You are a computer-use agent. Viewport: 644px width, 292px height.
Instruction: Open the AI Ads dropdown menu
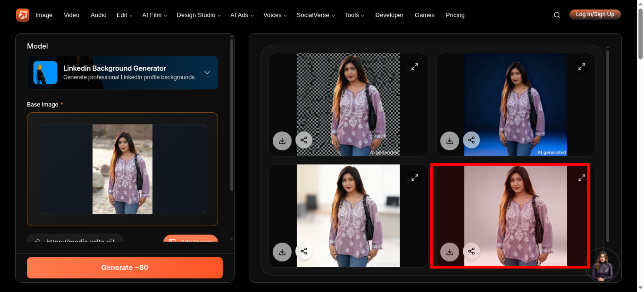242,15
